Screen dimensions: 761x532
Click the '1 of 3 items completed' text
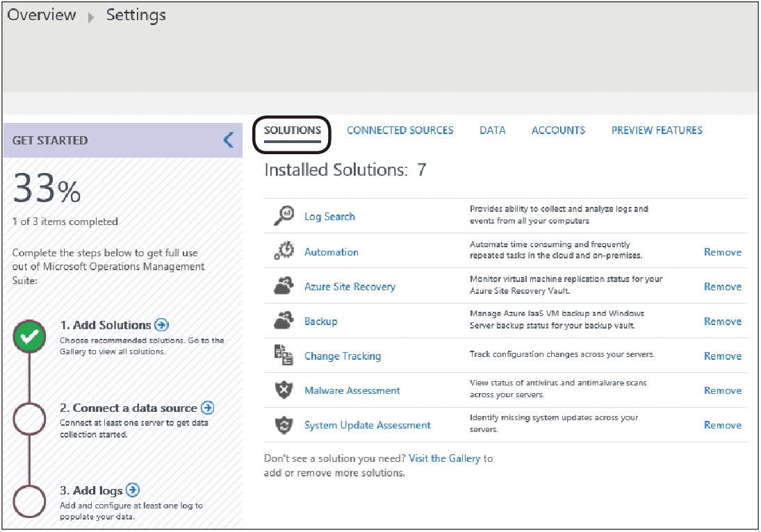[65, 222]
